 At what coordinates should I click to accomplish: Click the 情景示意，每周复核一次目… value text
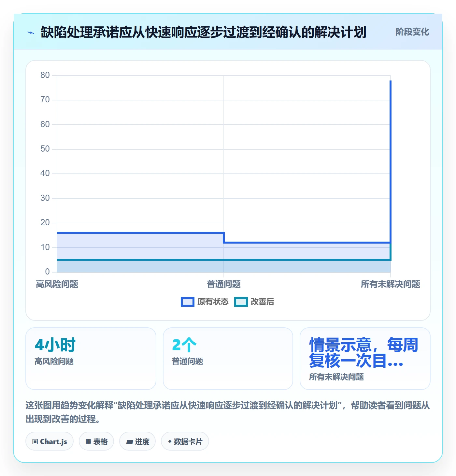[x=364, y=353]
